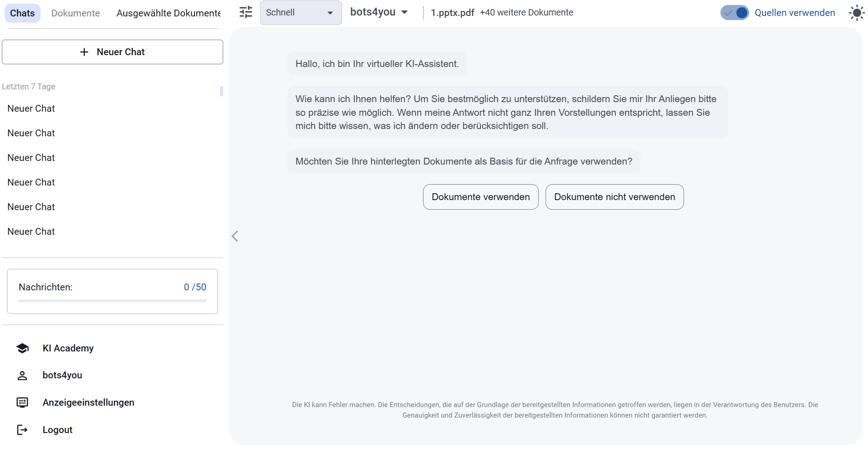868x449 pixels.
Task: Click the KI Academy graduation cap icon
Action: (x=22, y=348)
